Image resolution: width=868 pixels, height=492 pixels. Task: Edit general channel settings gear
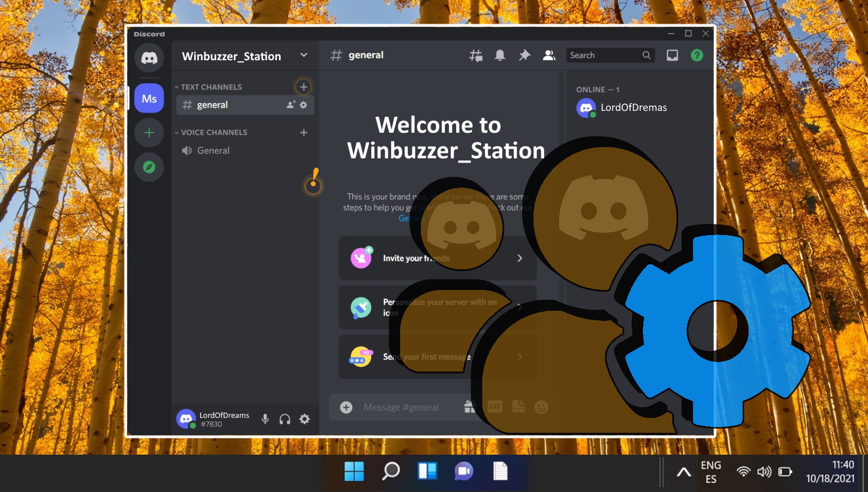pos(304,105)
